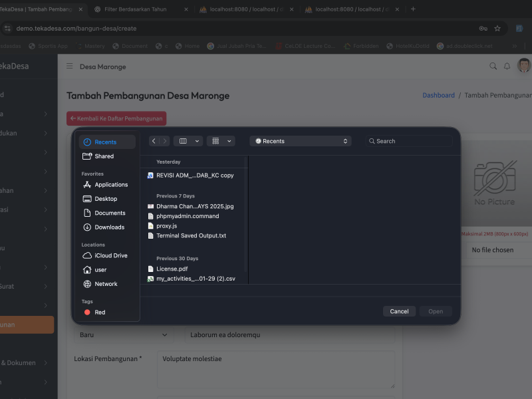Click the browser bookmark star icon
This screenshot has width=532, height=399.
[x=497, y=29]
